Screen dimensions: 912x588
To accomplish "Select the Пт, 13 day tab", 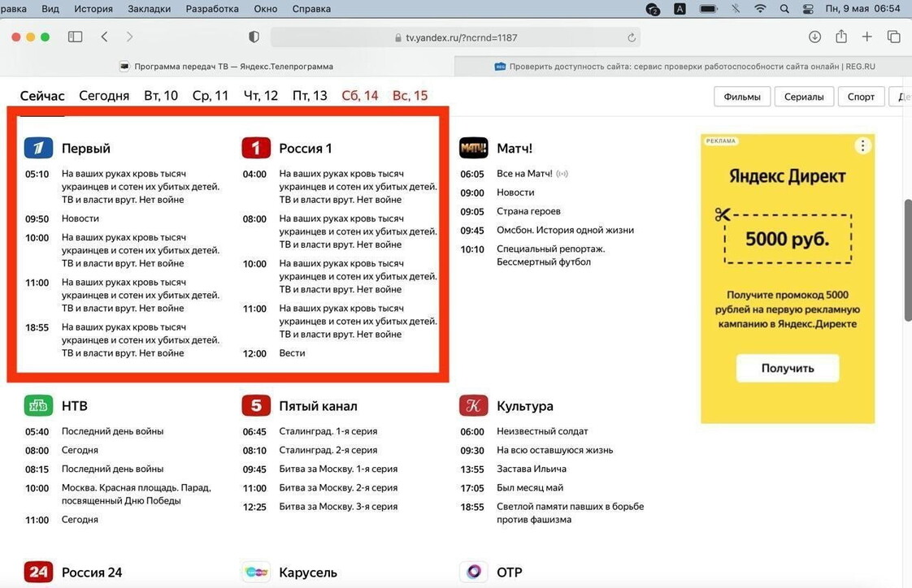I will point(310,95).
